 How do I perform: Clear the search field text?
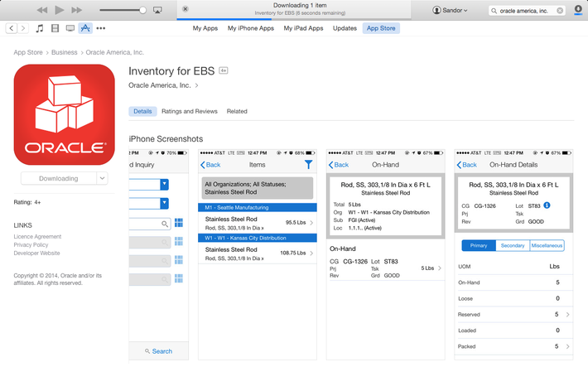560,11
